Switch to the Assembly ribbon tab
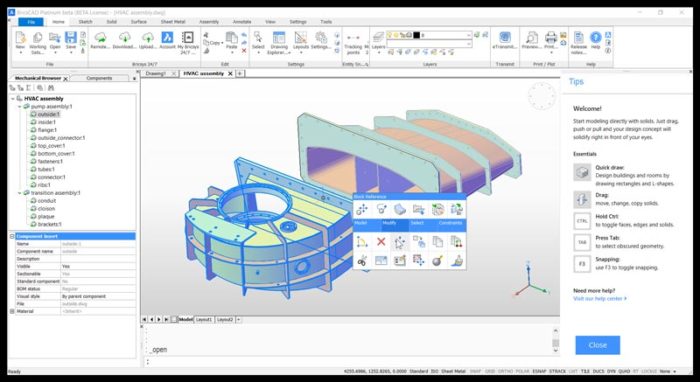This screenshot has height=382, width=700. click(209, 21)
